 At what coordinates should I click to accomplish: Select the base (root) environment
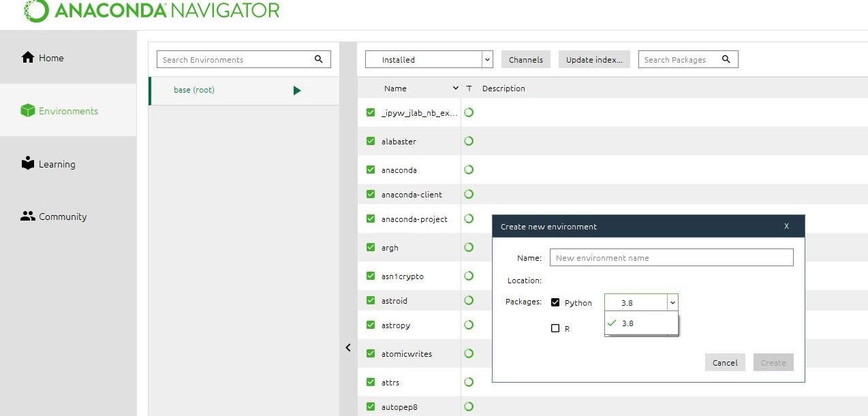tap(244, 90)
